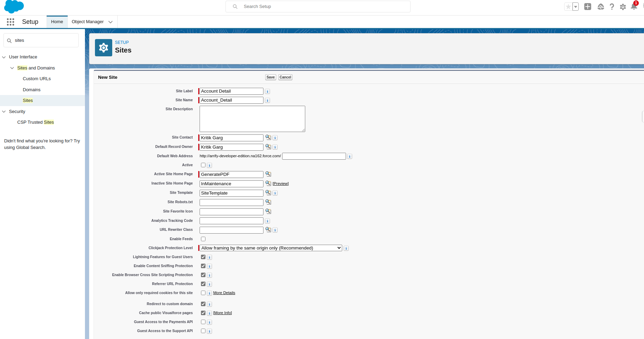Uncheck Enable Browser Cross Site Scripting Protection
Image resolution: width=644 pixels, height=339 pixels.
[203, 275]
